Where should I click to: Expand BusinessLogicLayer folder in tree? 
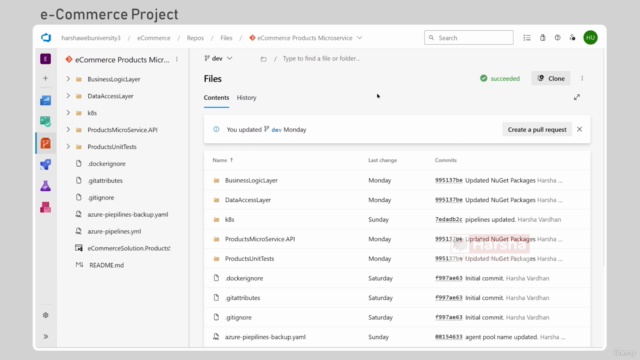pyautogui.click(x=68, y=79)
